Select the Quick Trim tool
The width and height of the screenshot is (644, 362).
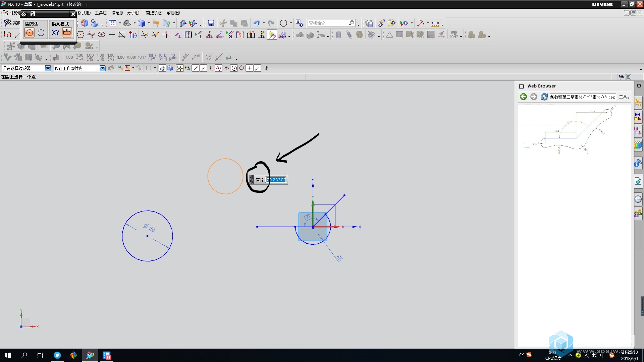(x=145, y=35)
